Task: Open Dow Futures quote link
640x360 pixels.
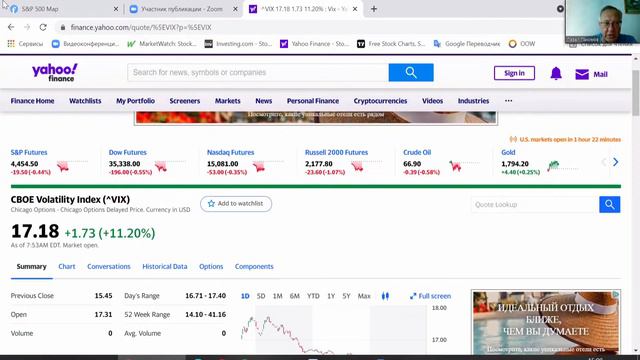Action: (127, 152)
